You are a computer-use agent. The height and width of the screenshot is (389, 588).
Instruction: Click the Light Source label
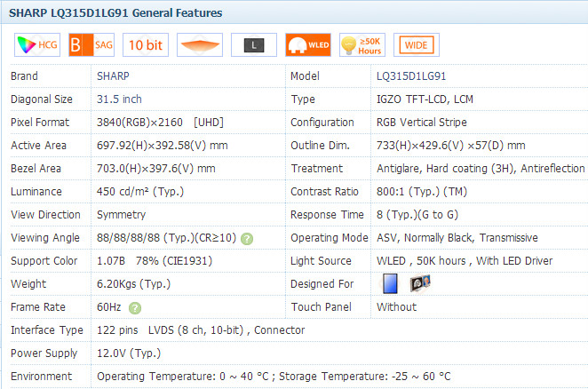click(321, 261)
